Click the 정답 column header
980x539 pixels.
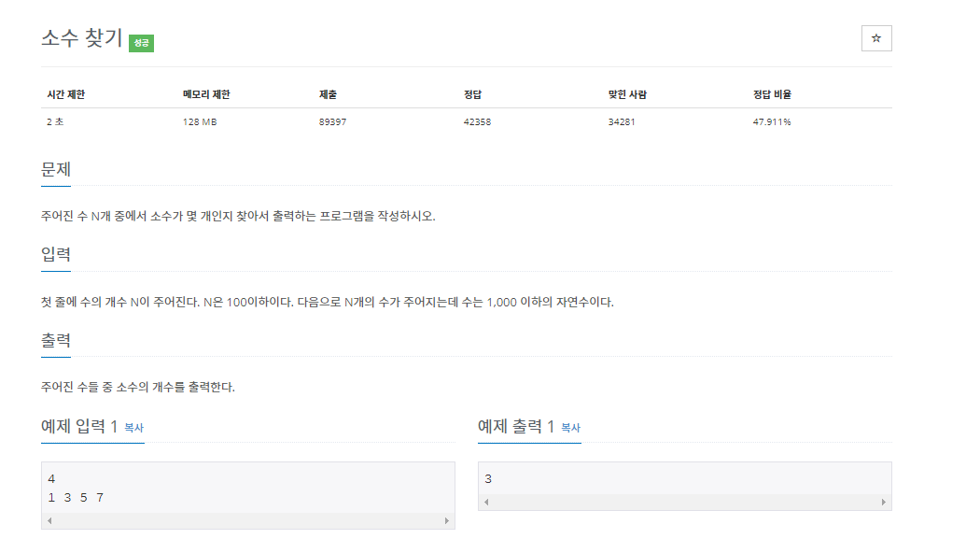pos(472,94)
